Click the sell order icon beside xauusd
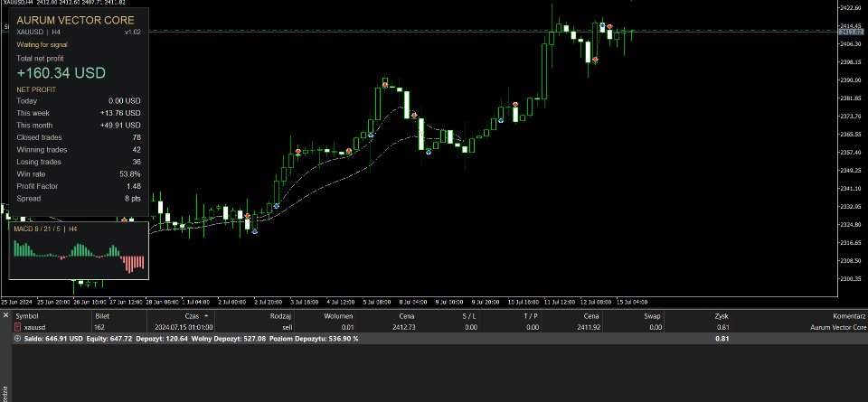The image size is (868, 402). 17,327
